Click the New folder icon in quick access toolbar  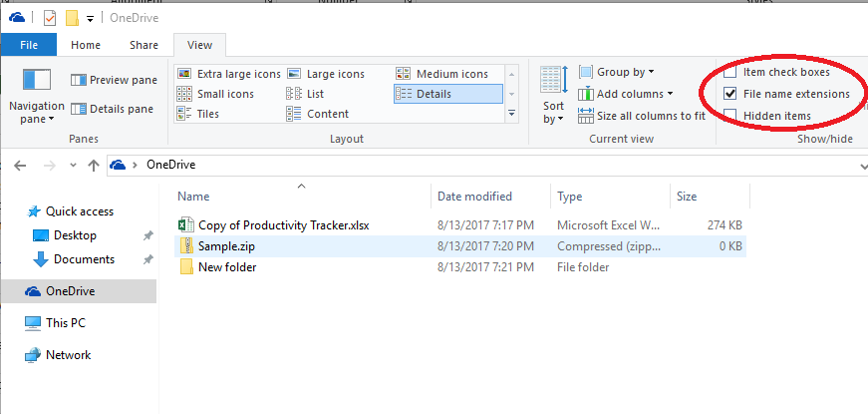click(x=72, y=18)
